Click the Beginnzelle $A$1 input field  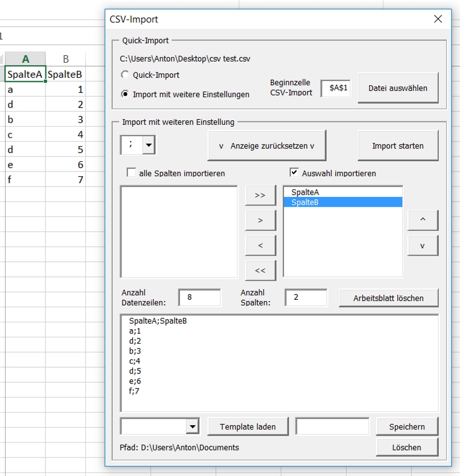tap(336, 88)
